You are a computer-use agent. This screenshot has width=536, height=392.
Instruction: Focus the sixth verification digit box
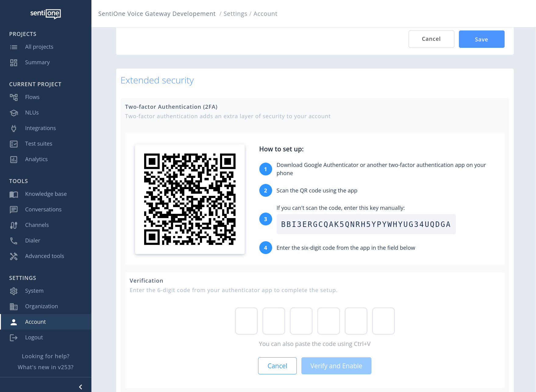(383, 321)
